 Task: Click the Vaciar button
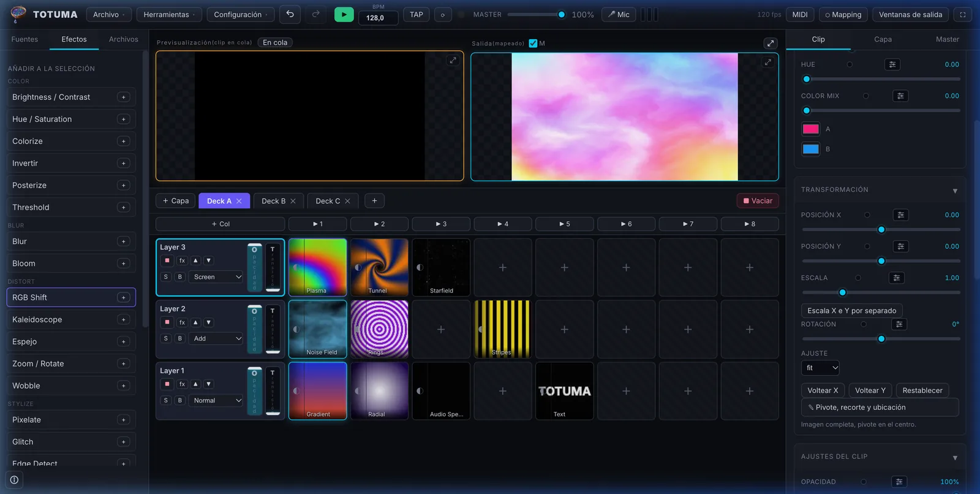click(x=758, y=200)
